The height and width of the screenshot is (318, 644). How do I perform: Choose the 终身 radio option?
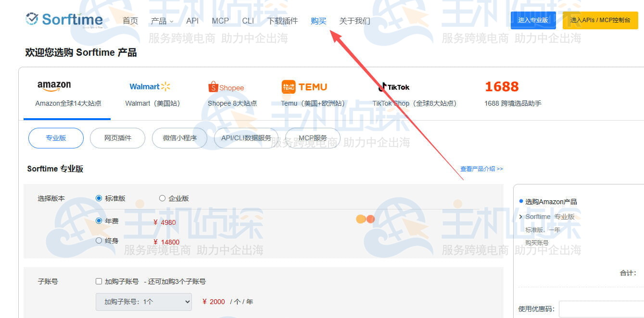[x=99, y=241]
